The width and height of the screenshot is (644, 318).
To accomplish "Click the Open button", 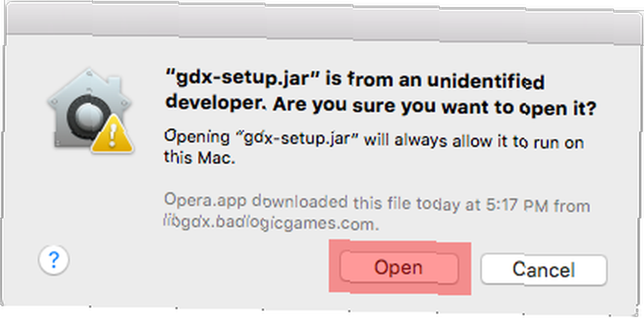I will tap(399, 268).
